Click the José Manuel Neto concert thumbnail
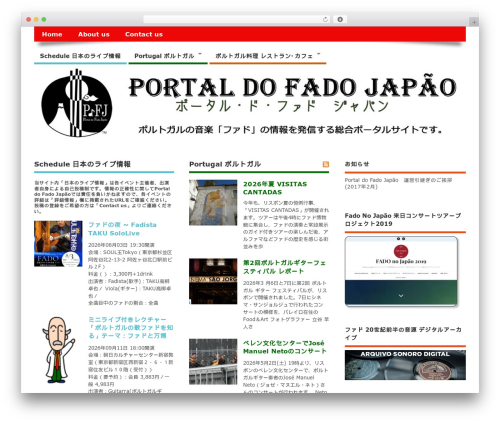Viewport: 500px width, 423px height. (213, 362)
